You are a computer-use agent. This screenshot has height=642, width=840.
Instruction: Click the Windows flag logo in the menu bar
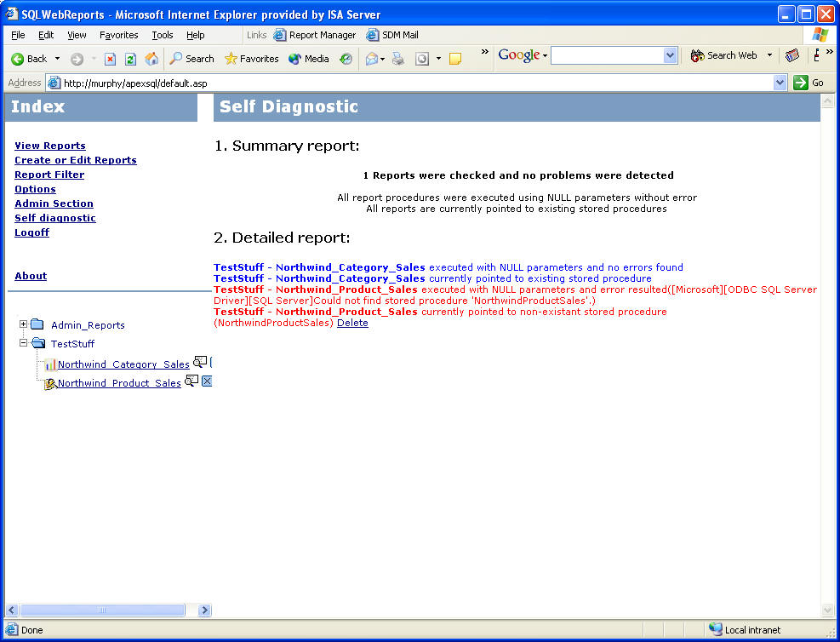[x=820, y=35]
